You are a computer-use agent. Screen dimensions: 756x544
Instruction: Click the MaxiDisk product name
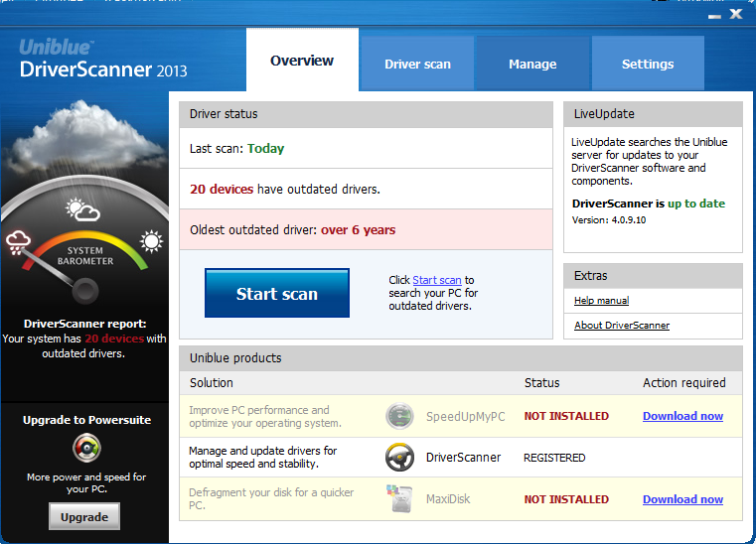point(448,499)
